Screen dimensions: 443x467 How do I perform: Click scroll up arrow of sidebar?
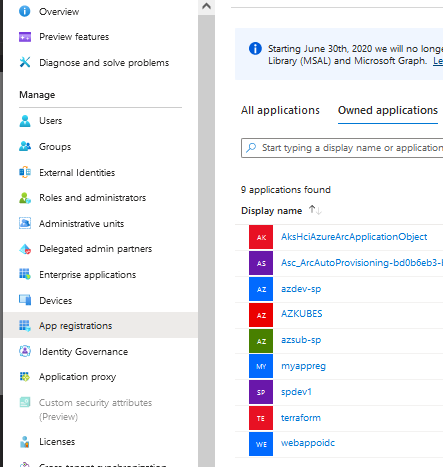point(206,6)
